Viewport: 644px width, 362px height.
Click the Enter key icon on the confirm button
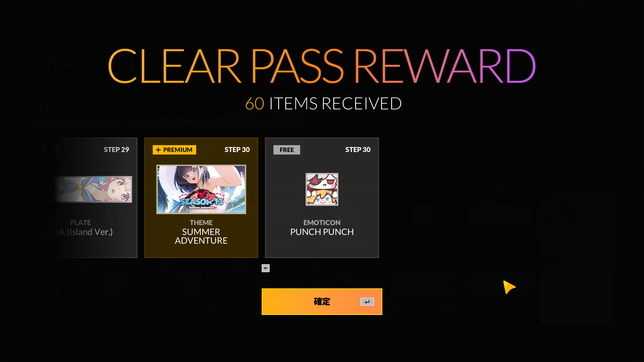(x=367, y=302)
